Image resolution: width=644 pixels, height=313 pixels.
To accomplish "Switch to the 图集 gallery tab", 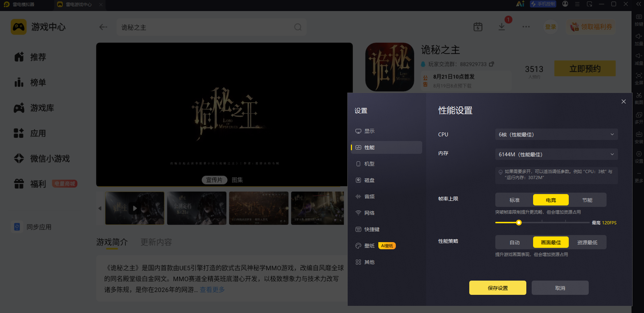I will tap(237, 180).
